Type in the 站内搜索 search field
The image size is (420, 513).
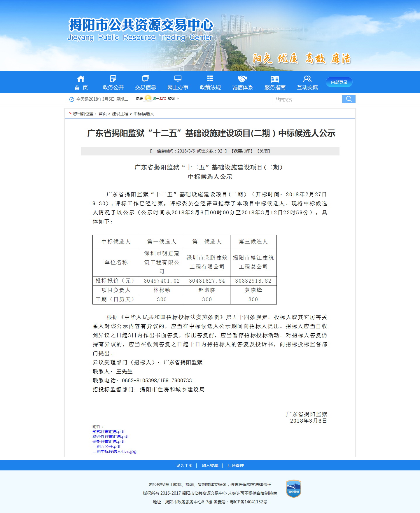point(307,99)
